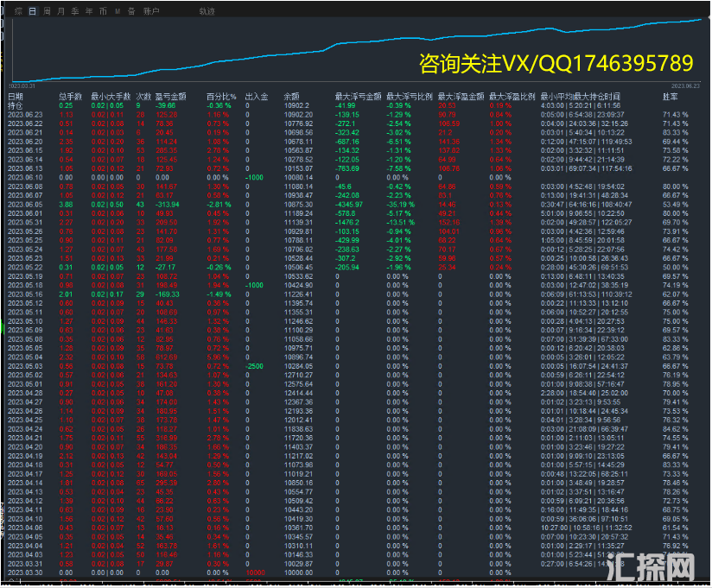Click the M tab in top bar

point(118,11)
